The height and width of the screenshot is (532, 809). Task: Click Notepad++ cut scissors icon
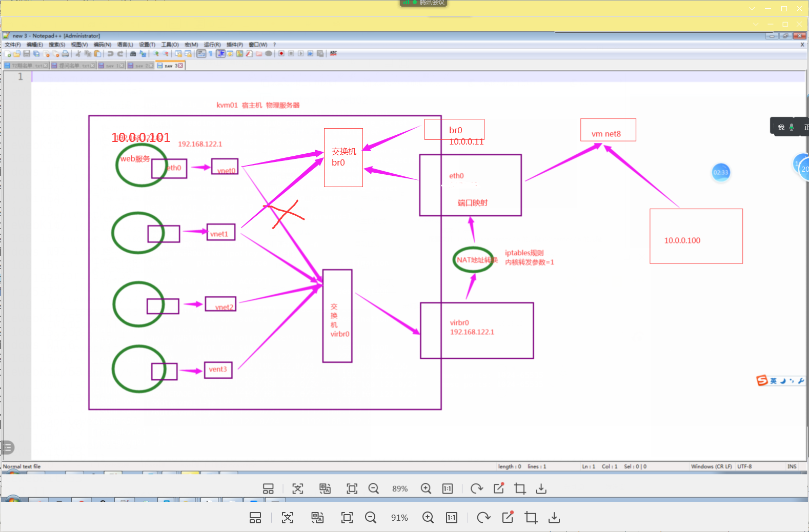tap(78, 53)
